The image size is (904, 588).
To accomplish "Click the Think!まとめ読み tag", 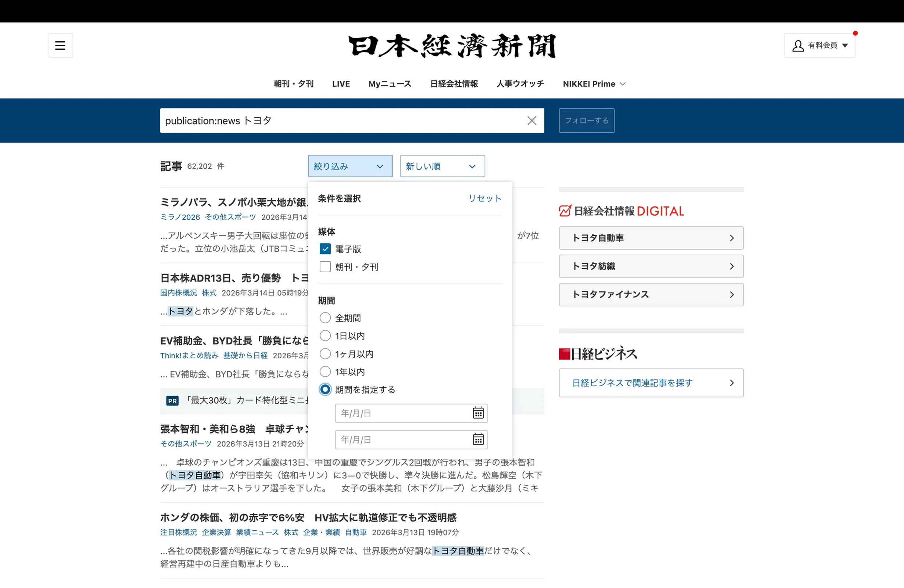I will pyautogui.click(x=189, y=355).
